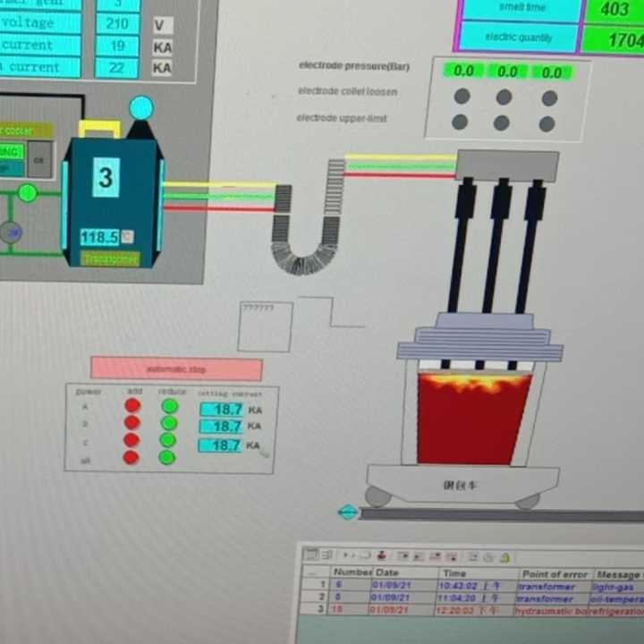Click the yellow bracket on top of the transformer
This screenshot has height=644, width=644.
[100, 129]
